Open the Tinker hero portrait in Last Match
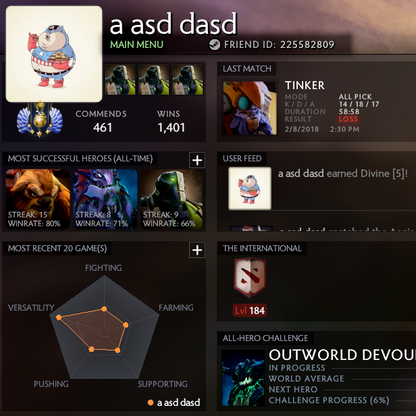 250,108
